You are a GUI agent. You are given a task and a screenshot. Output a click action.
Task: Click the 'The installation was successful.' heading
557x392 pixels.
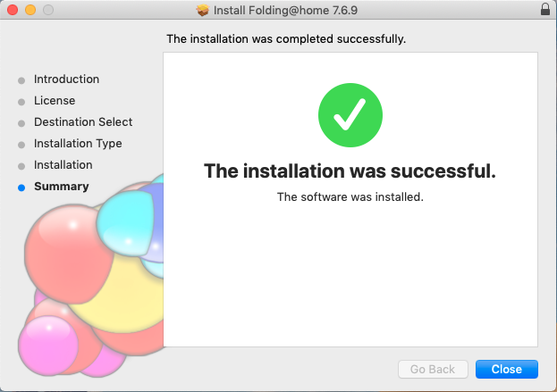point(350,171)
